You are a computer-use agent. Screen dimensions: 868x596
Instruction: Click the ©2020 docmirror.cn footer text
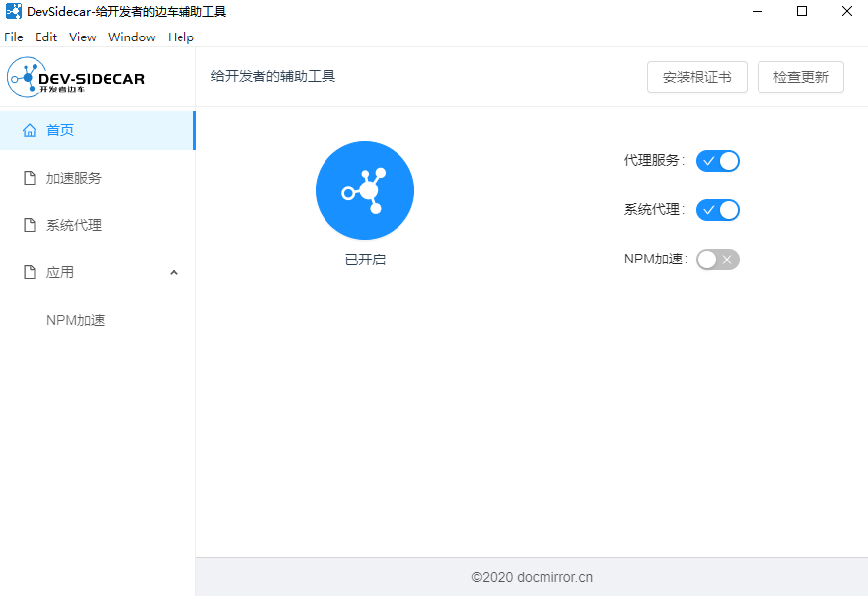(532, 577)
